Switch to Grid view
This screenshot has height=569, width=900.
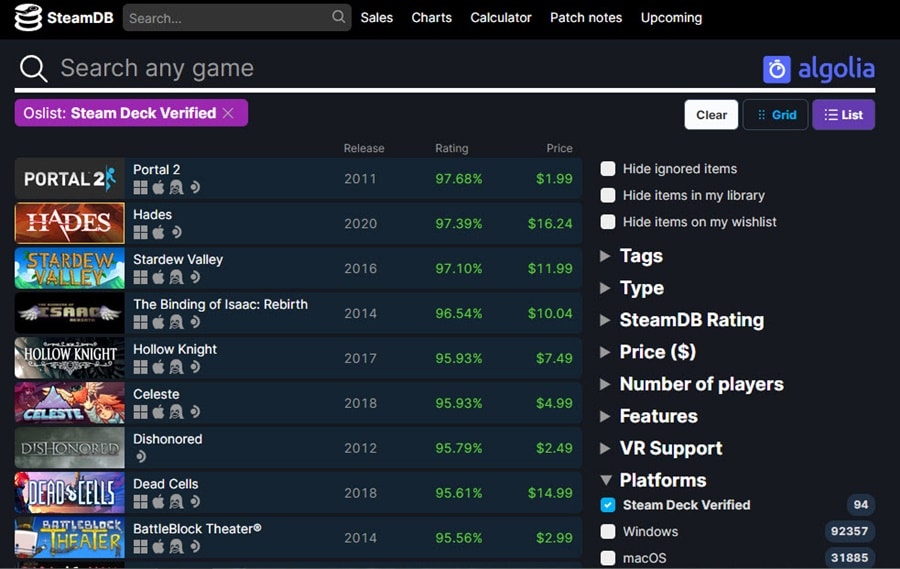pos(775,115)
